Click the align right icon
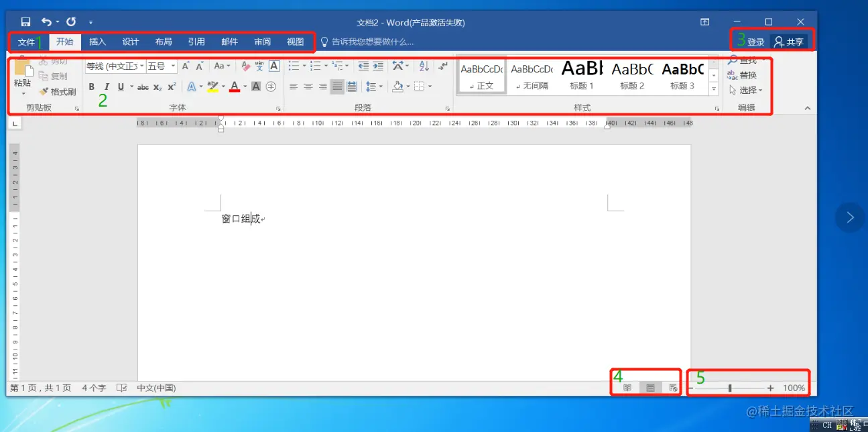The width and height of the screenshot is (868, 432). [x=323, y=87]
